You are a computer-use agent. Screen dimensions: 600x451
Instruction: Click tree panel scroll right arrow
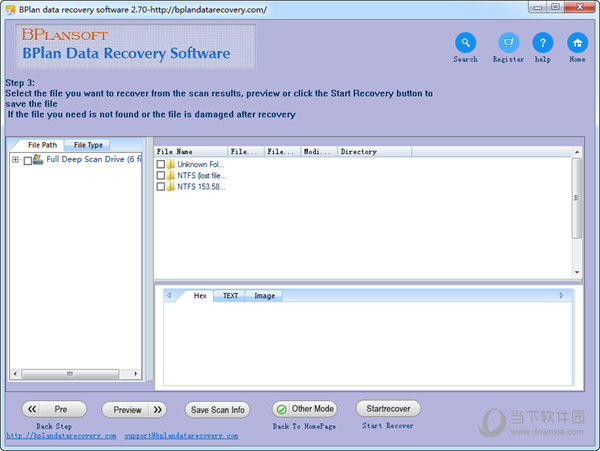pyautogui.click(x=135, y=374)
